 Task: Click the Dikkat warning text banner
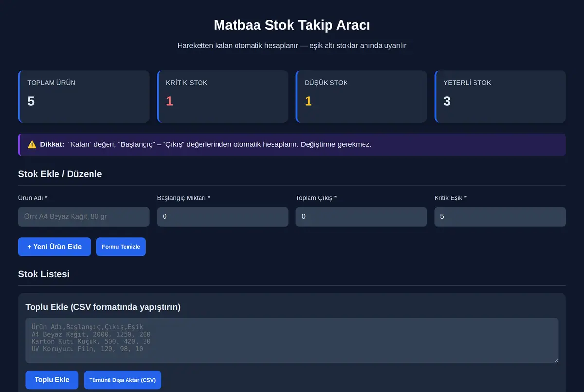[x=292, y=145]
